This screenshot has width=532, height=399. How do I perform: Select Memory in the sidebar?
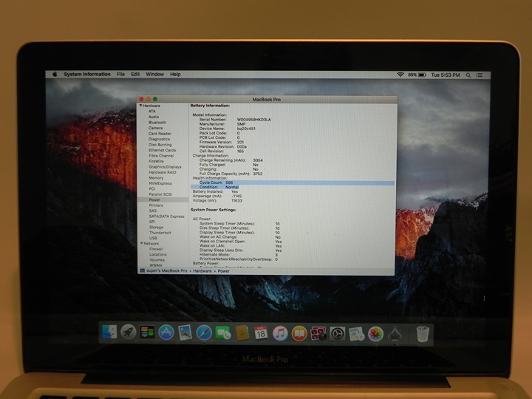156,178
